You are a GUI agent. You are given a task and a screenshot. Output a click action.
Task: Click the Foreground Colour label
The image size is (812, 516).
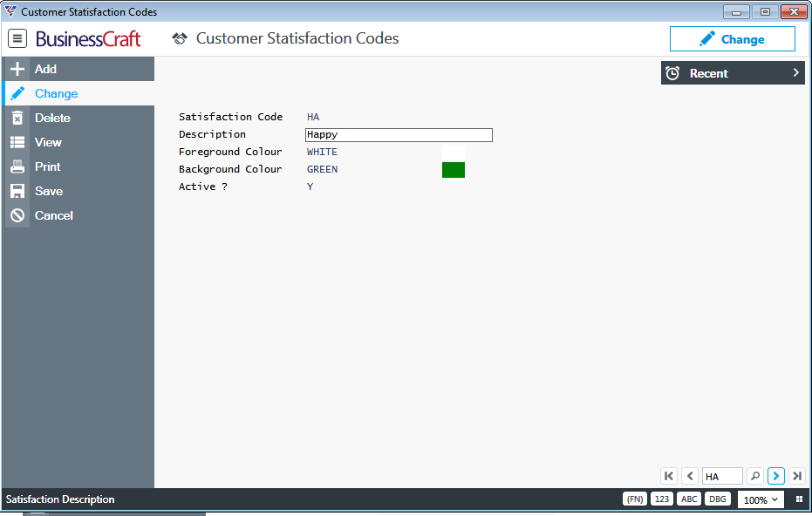point(230,152)
